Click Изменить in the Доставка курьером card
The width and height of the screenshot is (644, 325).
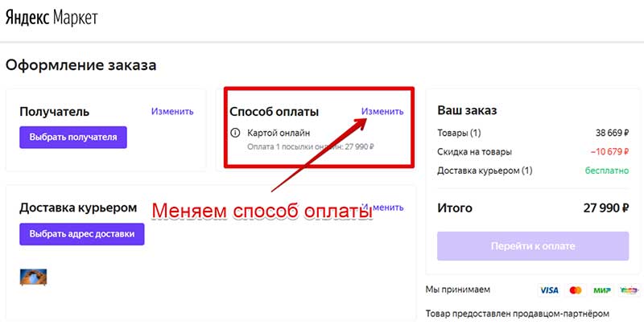(382, 208)
